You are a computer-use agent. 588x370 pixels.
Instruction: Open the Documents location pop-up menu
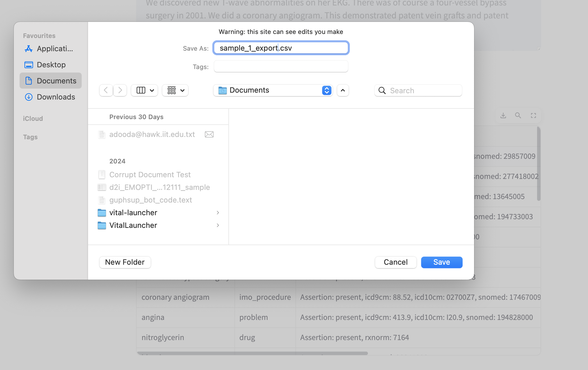(x=273, y=90)
